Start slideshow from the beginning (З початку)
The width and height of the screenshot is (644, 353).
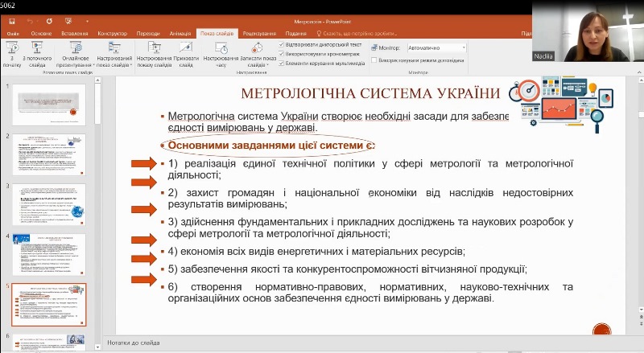pos(12,54)
